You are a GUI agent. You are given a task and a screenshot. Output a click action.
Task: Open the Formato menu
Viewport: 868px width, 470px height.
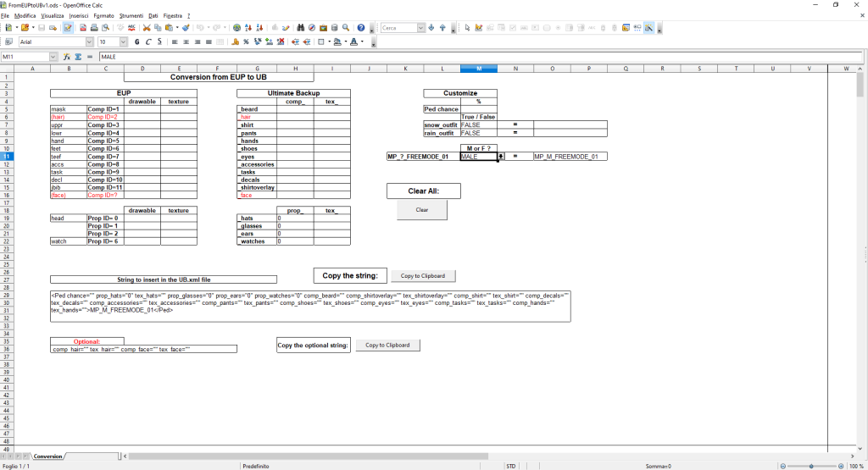105,16
